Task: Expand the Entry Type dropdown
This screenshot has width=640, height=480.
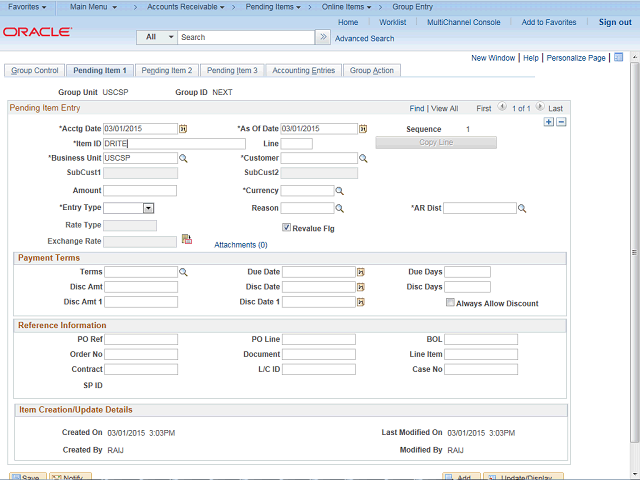Action: (x=148, y=208)
